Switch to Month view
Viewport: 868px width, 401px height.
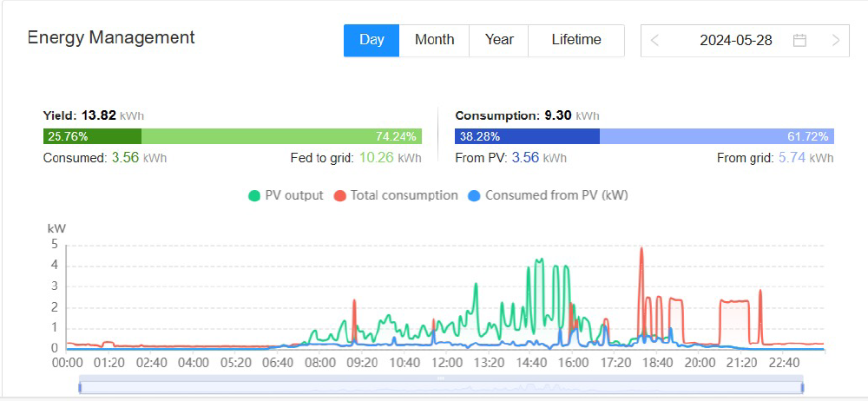point(434,40)
